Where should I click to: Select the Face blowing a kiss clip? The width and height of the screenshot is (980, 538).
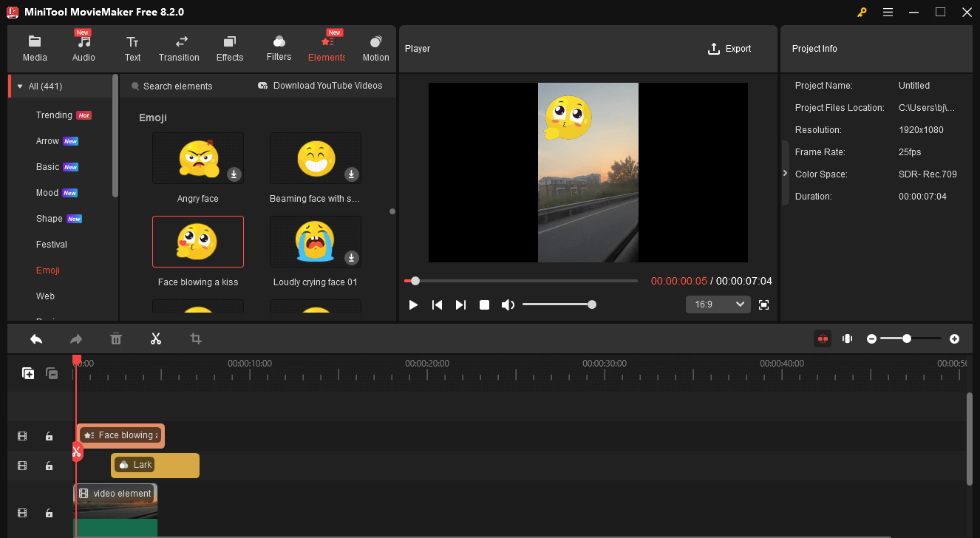click(120, 435)
